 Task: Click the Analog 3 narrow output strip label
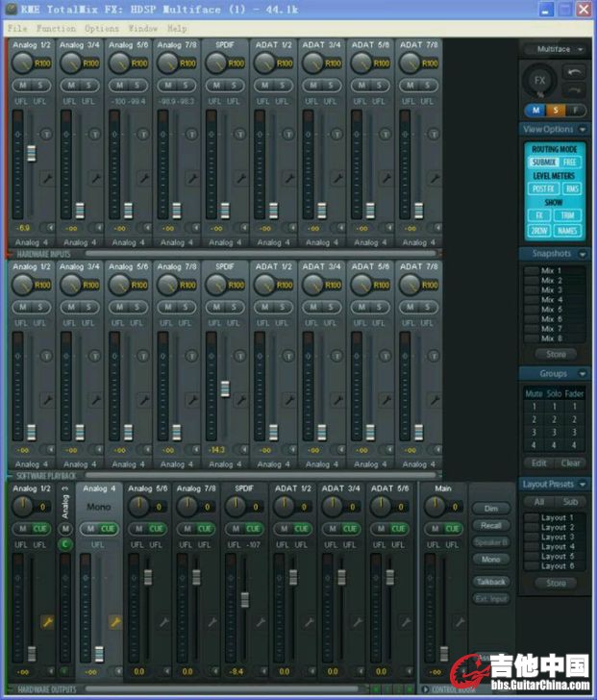pos(65,503)
